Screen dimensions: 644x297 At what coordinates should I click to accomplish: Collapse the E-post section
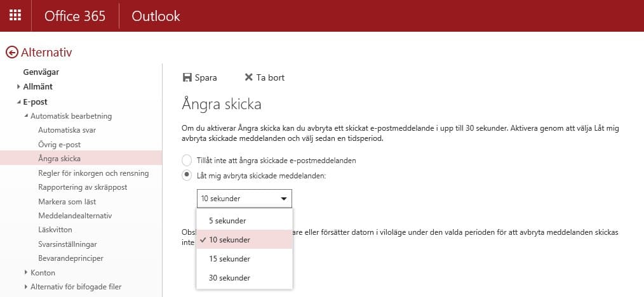(19, 102)
